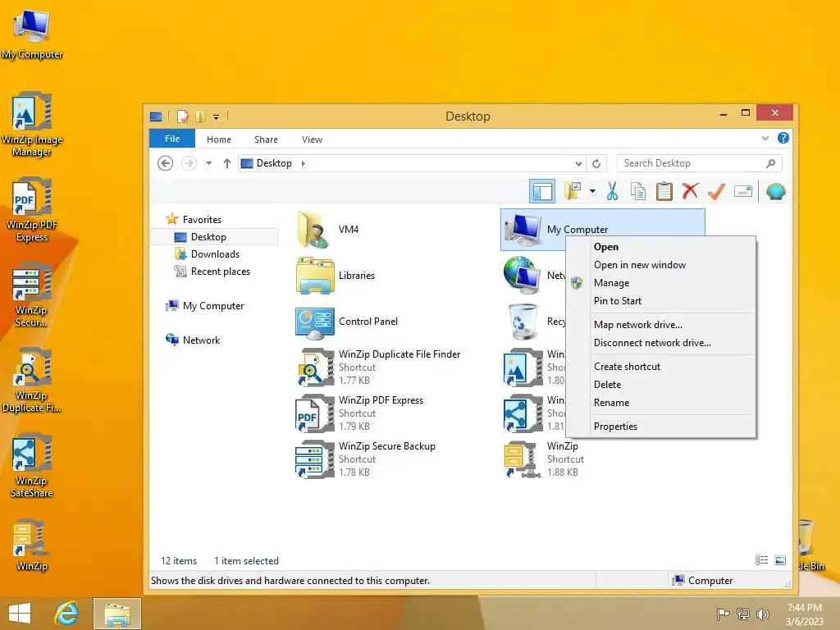Select the VM4 user folder
The width and height of the screenshot is (840, 630).
pos(328,230)
